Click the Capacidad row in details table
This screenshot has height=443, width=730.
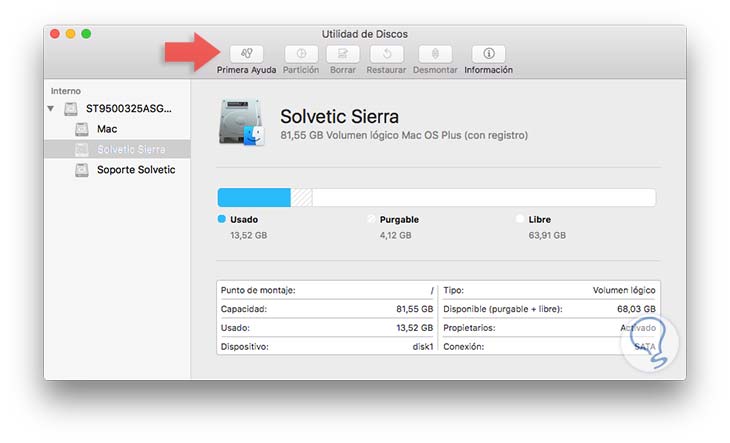point(327,309)
